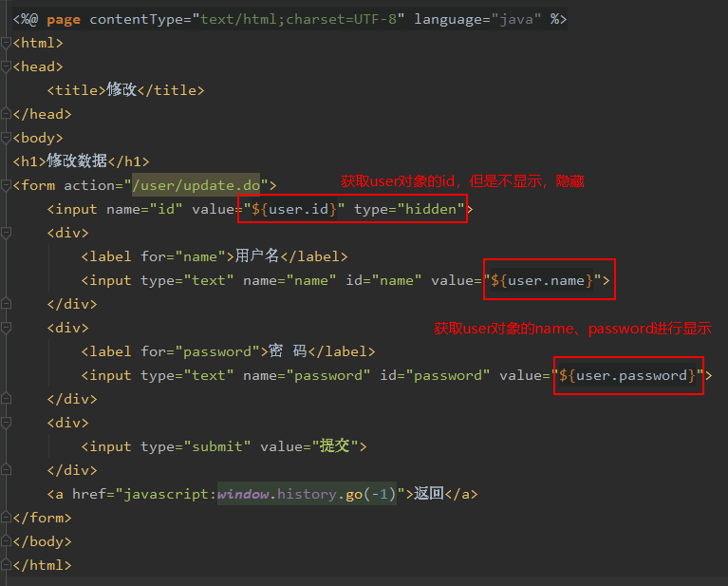Click the value="提交" attribute
The width and height of the screenshot is (728, 586).
coord(309,446)
